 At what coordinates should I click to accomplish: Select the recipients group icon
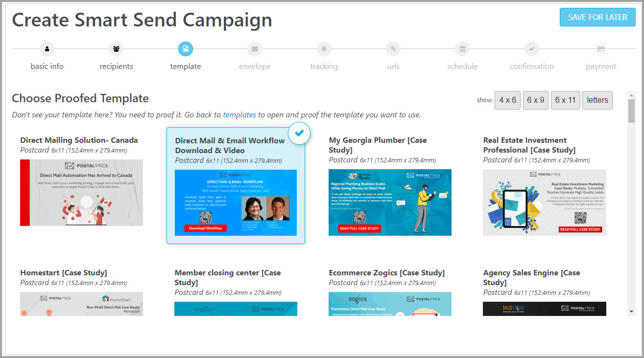coord(116,49)
